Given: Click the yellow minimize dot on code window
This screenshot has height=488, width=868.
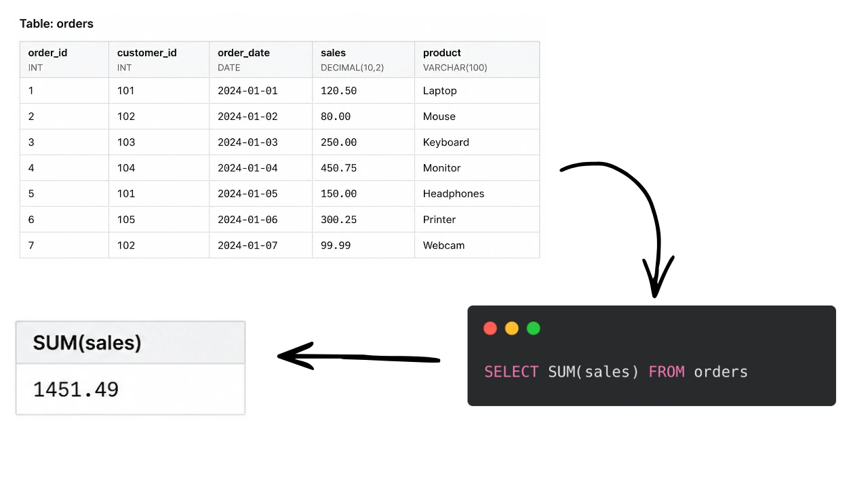Looking at the screenshot, I should [512, 329].
